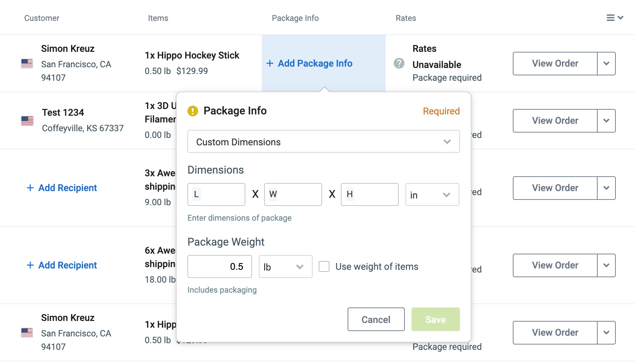The image size is (638, 364).
Task: Click the rates unavailable help question icon
Action: [399, 63]
